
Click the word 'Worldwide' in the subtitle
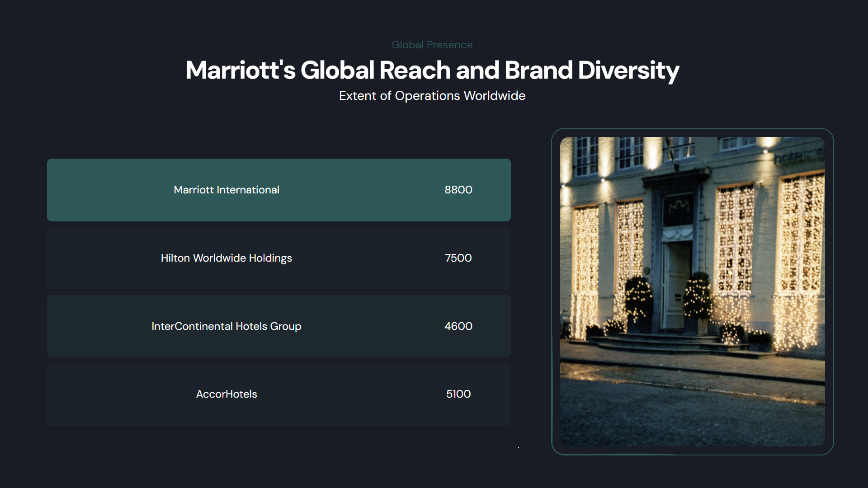(x=494, y=96)
